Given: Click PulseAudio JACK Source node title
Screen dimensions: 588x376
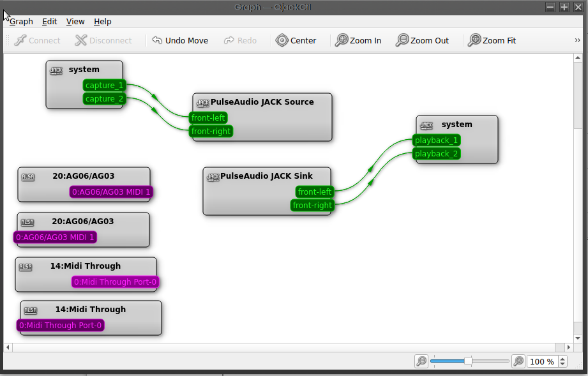Looking at the screenshot, I should [x=262, y=102].
